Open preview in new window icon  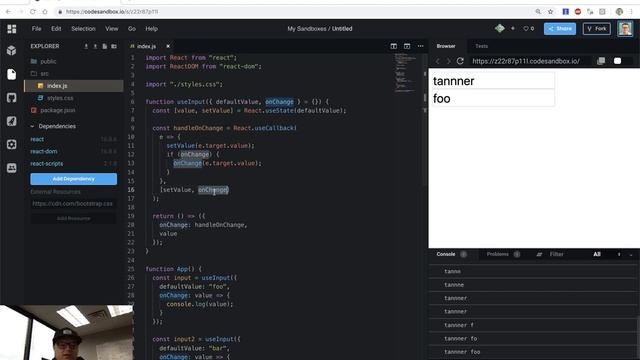601,61
